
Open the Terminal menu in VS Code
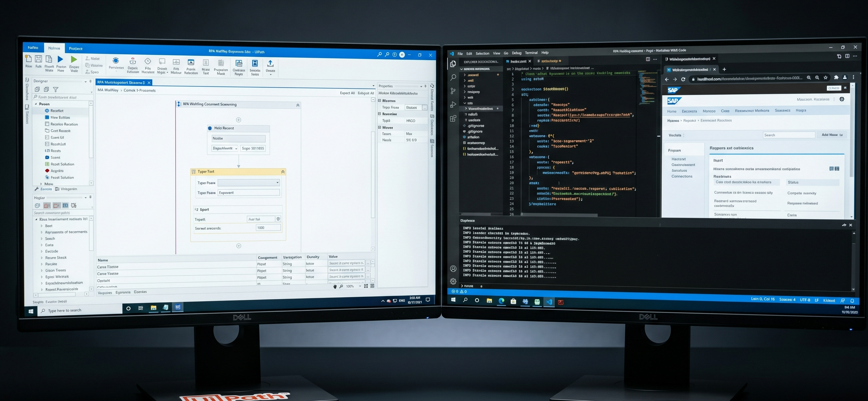[x=531, y=53]
